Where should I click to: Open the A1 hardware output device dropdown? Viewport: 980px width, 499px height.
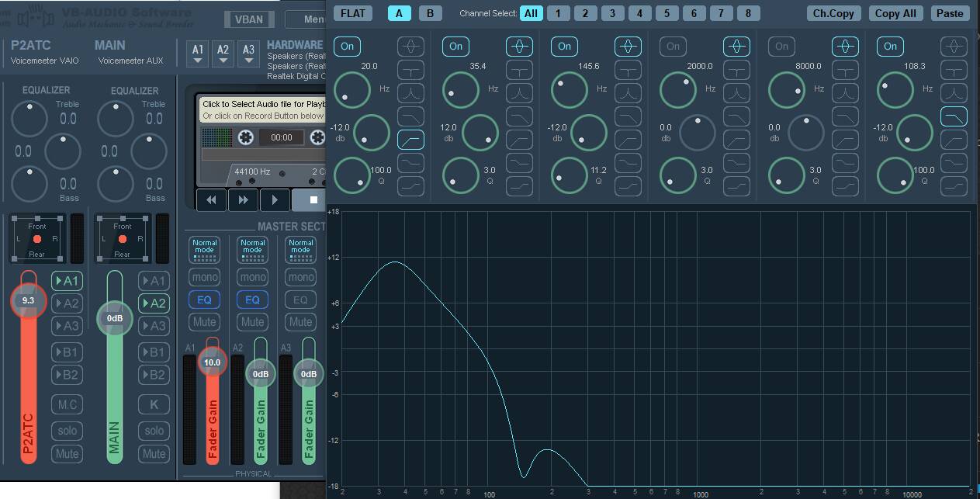click(199, 54)
